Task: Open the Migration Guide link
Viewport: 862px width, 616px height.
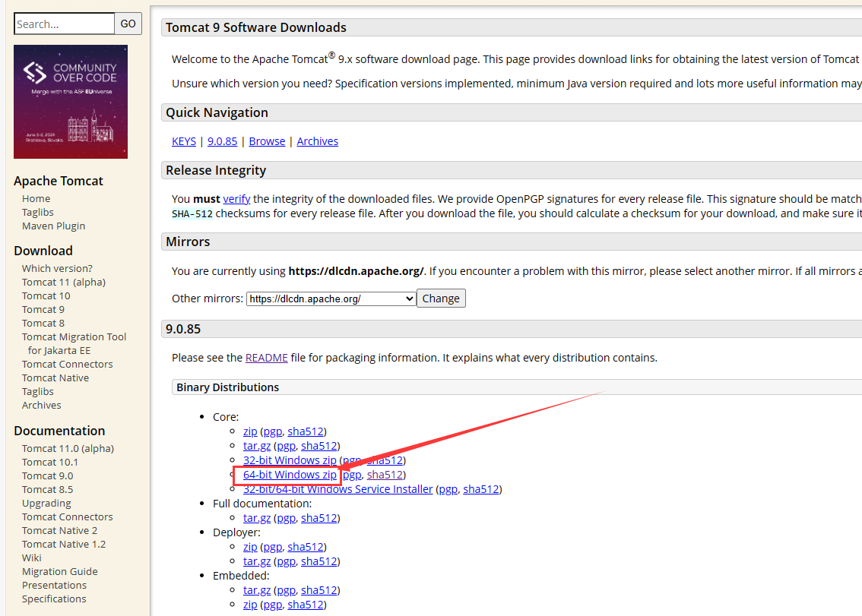Action: point(60,571)
